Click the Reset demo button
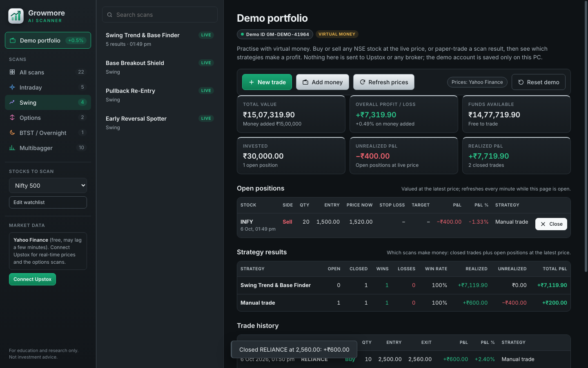Image resolution: width=588 pixels, height=368 pixels. point(539,82)
